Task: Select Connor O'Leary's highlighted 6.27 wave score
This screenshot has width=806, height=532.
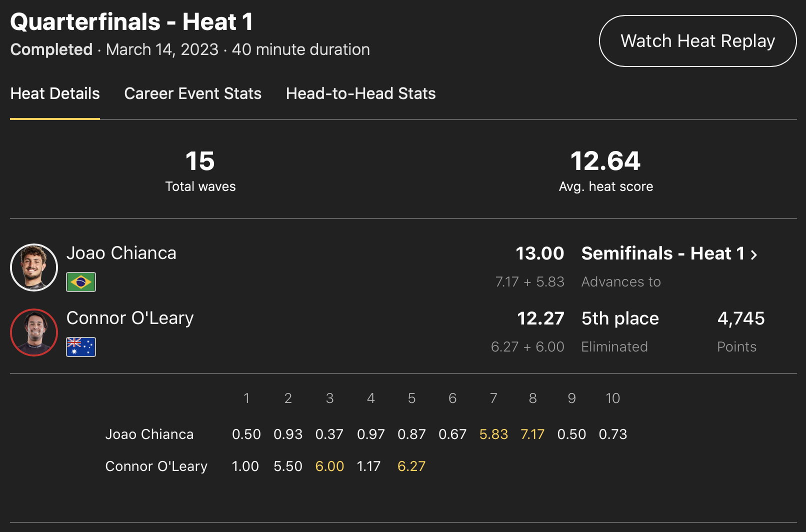Action: pyautogui.click(x=411, y=466)
